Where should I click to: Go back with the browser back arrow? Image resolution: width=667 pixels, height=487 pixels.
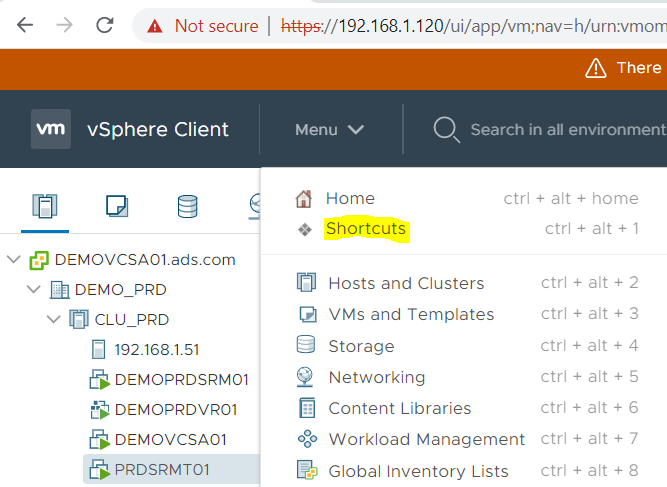click(x=25, y=26)
